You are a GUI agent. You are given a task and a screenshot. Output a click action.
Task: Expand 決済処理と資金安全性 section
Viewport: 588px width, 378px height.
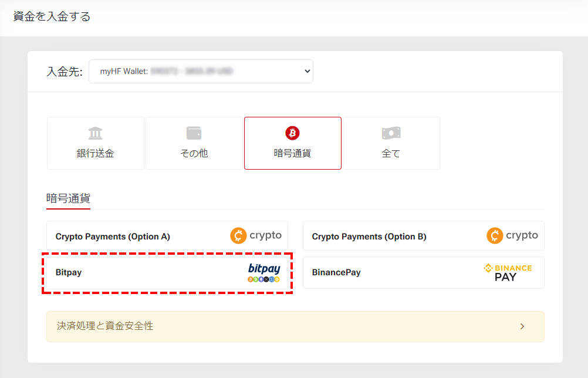pos(296,326)
